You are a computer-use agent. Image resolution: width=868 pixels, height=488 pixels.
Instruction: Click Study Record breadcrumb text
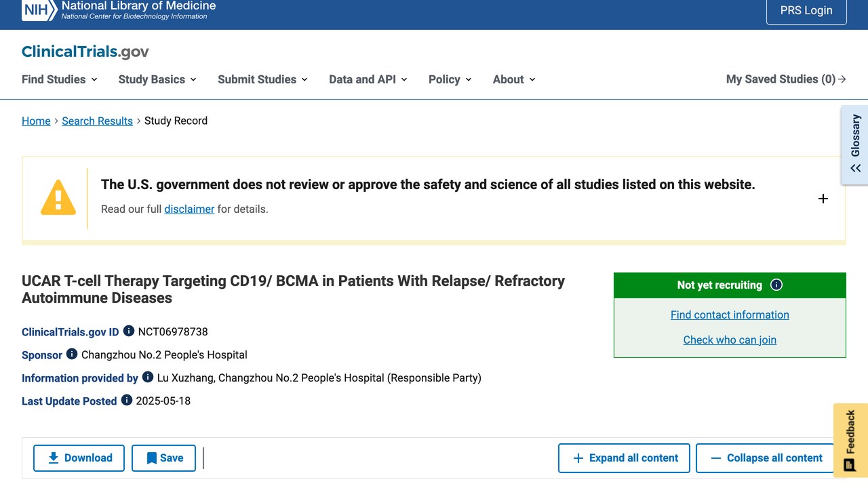pos(176,121)
